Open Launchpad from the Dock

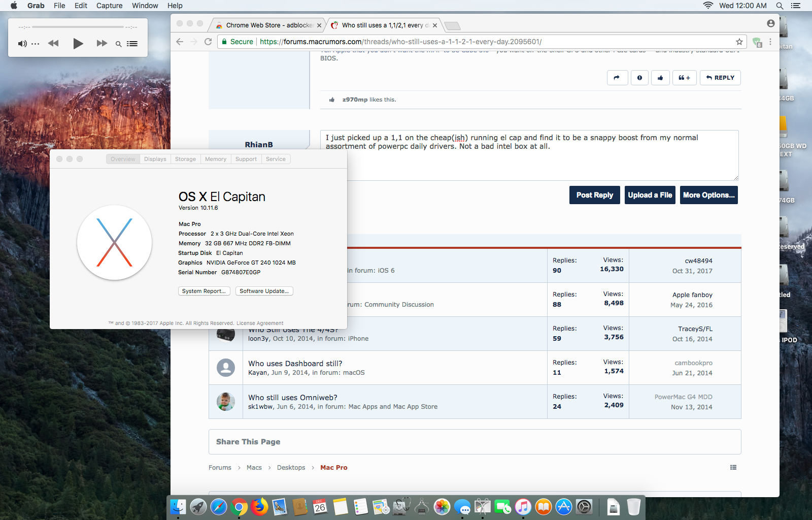coord(198,506)
